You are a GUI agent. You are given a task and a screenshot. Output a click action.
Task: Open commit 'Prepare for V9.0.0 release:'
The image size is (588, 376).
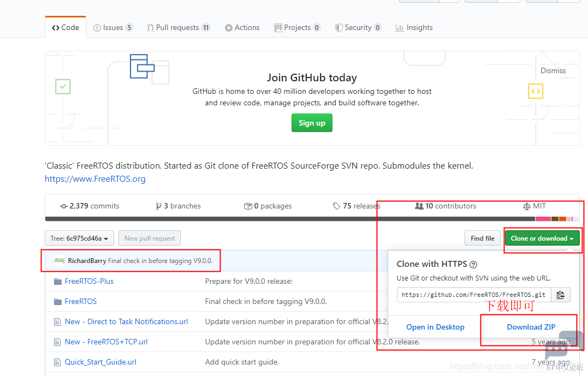coord(249,281)
